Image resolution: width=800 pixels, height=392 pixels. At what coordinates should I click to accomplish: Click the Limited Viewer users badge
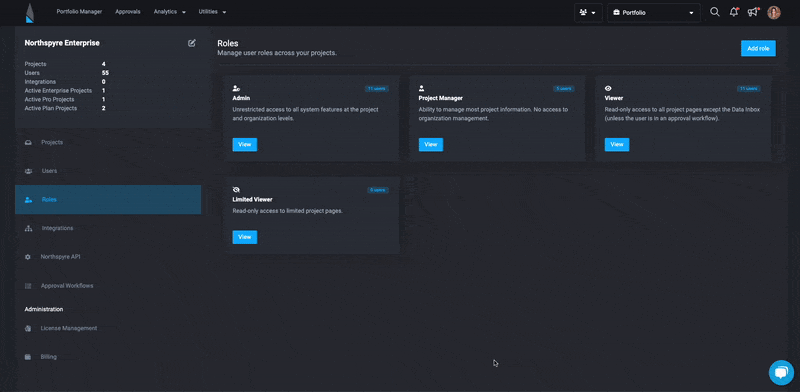[x=378, y=190]
